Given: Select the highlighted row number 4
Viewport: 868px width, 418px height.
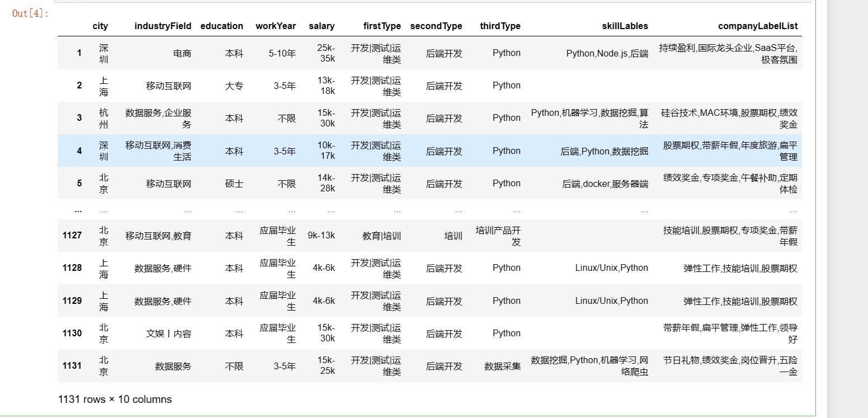Looking at the screenshot, I should click(x=79, y=151).
